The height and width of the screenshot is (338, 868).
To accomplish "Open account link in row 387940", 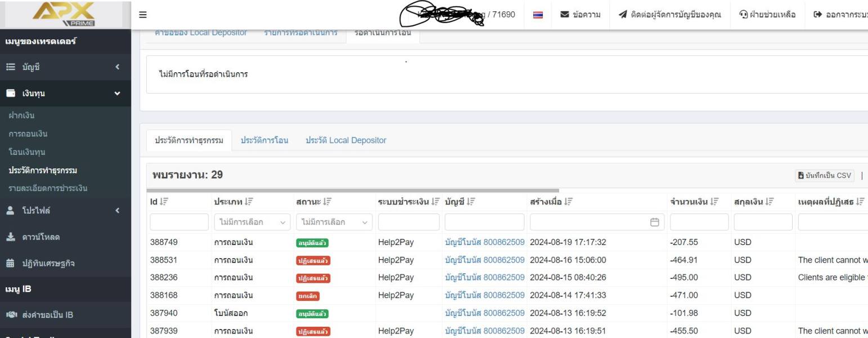I will (484, 313).
